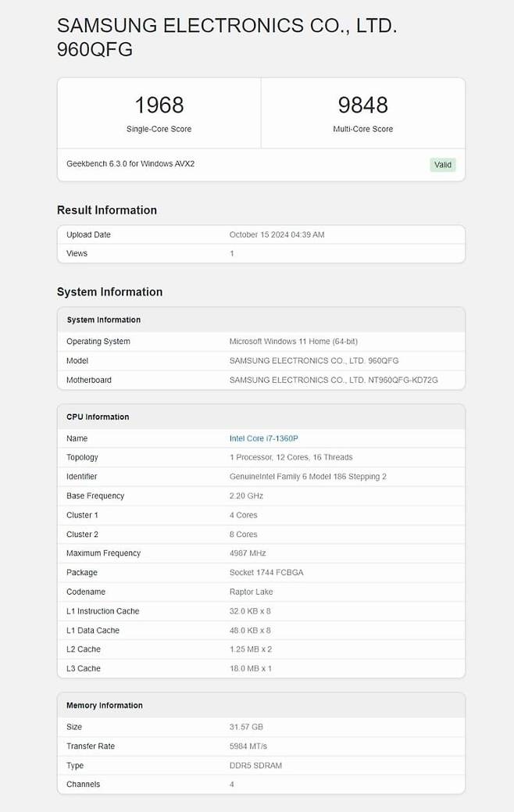
Task: Click the large System Information section heading
Action: (x=109, y=292)
